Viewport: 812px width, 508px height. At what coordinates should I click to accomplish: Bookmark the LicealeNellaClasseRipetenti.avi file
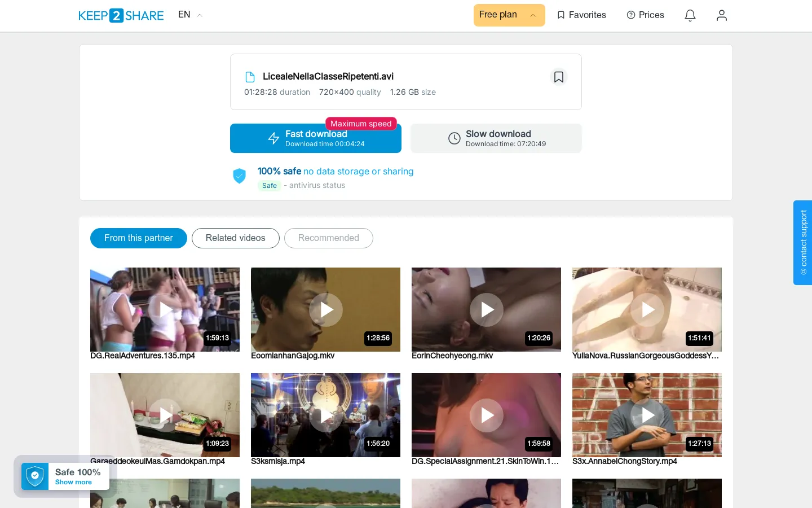tap(559, 77)
